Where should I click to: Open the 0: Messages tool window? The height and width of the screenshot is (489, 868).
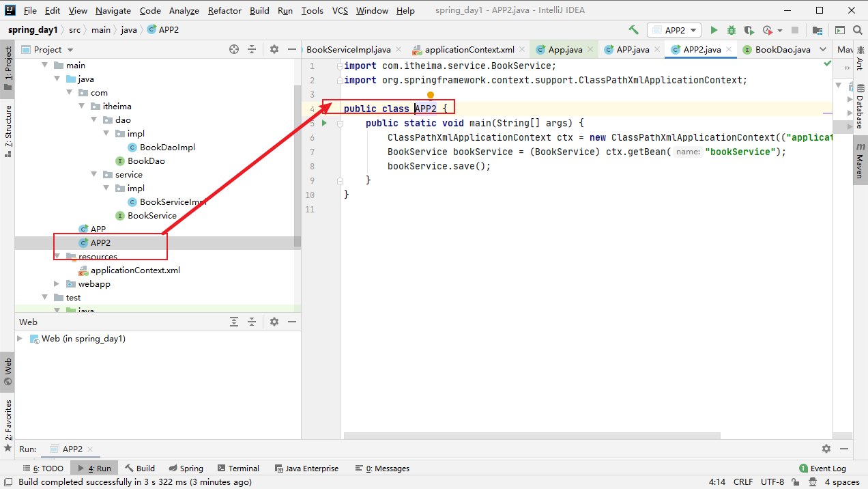[x=382, y=469]
